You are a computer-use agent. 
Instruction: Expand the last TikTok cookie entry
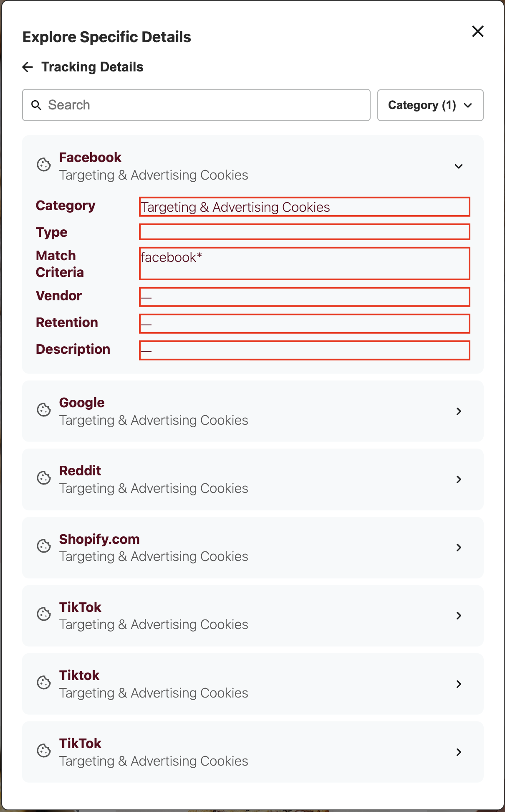(x=459, y=751)
